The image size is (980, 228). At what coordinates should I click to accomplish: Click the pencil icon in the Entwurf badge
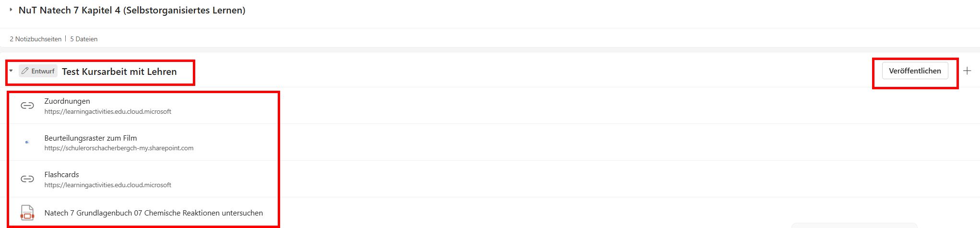coord(25,71)
